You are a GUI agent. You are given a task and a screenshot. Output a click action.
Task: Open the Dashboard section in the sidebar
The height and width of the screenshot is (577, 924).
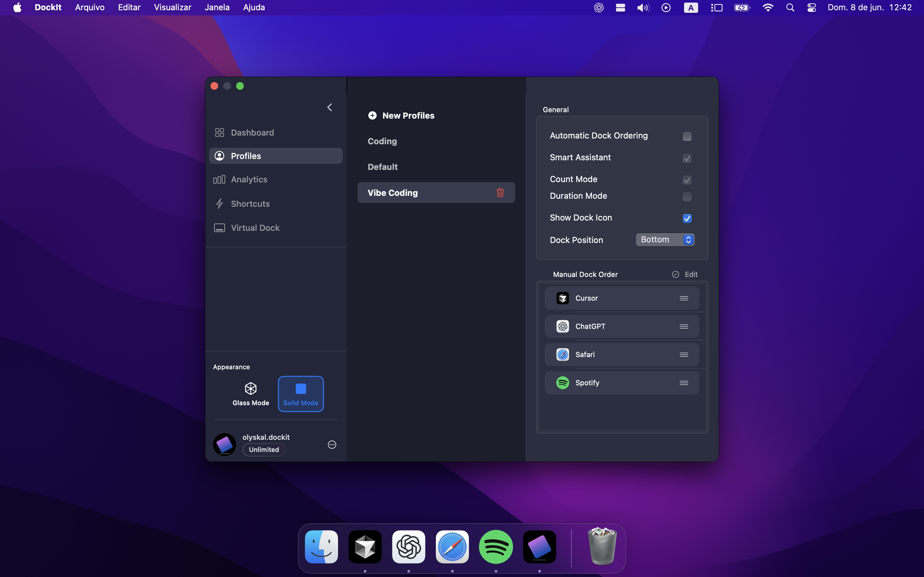pyautogui.click(x=252, y=132)
